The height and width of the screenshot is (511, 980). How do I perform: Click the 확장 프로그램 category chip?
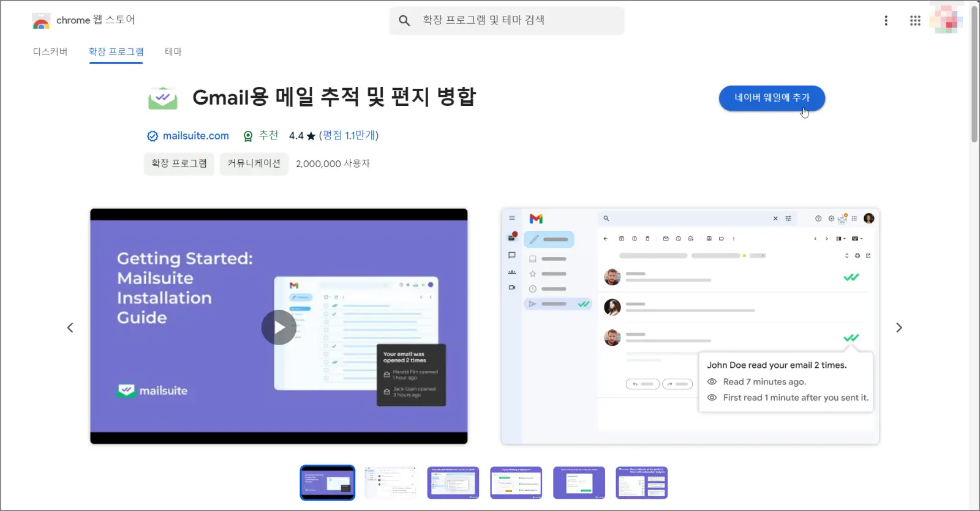point(179,163)
